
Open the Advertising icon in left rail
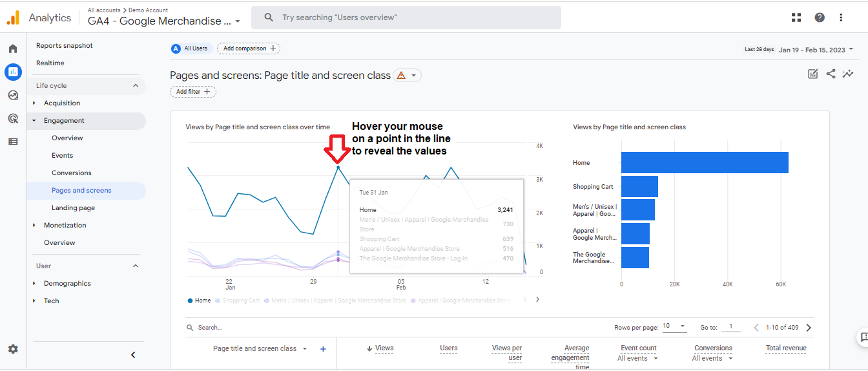(x=13, y=118)
